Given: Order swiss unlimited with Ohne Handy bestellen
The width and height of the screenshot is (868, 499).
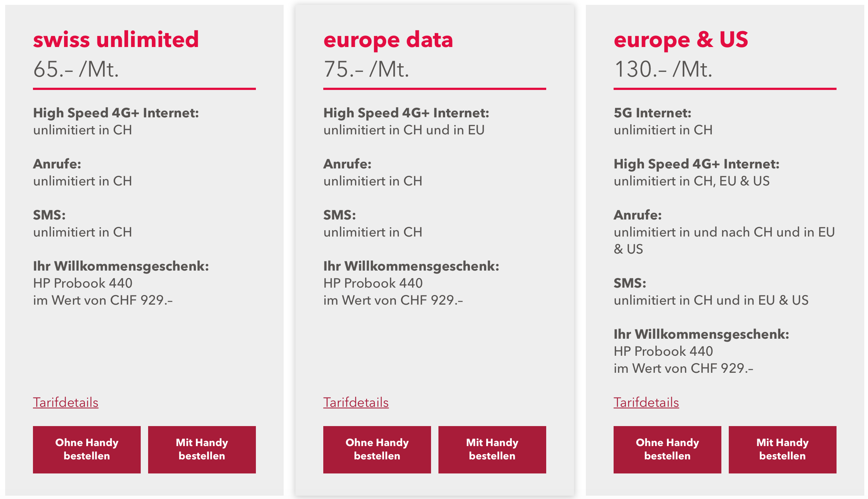Looking at the screenshot, I should pyautogui.click(x=87, y=449).
